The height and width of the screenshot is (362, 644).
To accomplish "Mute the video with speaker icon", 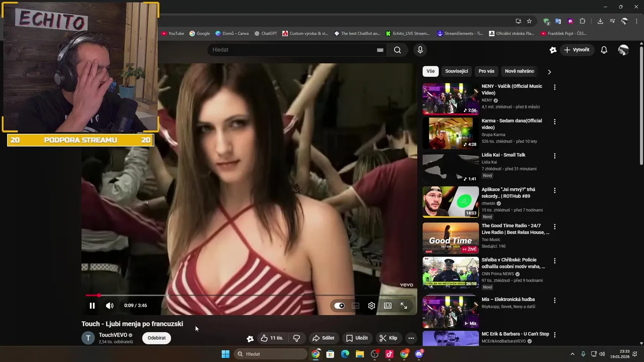I will tap(110, 306).
